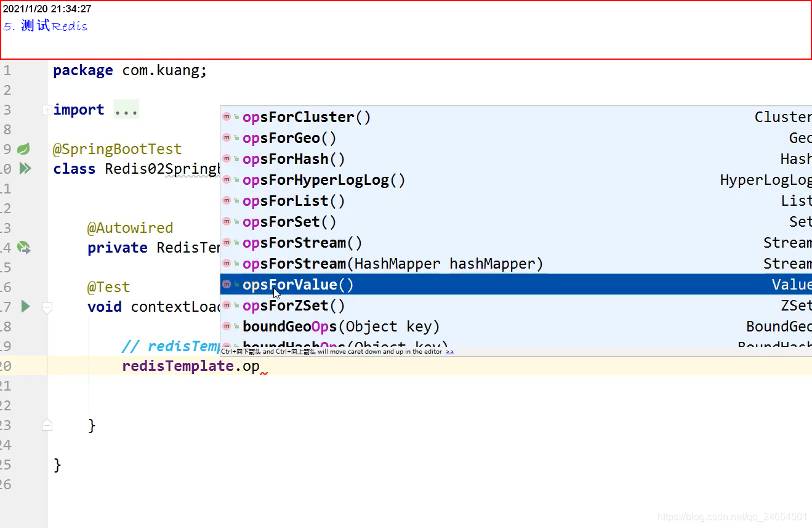
Task: Click the '// redisTemp' comment line
Action: click(171, 346)
